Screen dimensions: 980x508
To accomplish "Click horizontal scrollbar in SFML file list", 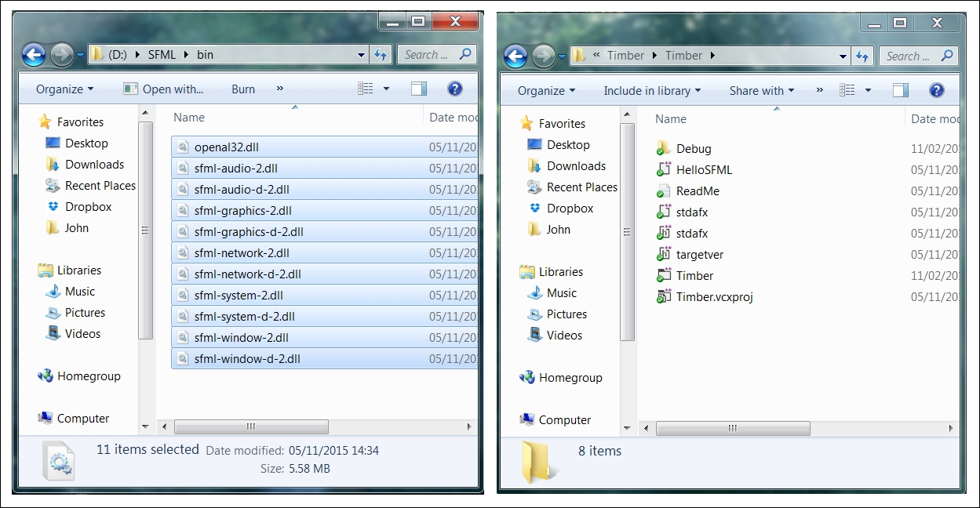I will click(x=251, y=427).
